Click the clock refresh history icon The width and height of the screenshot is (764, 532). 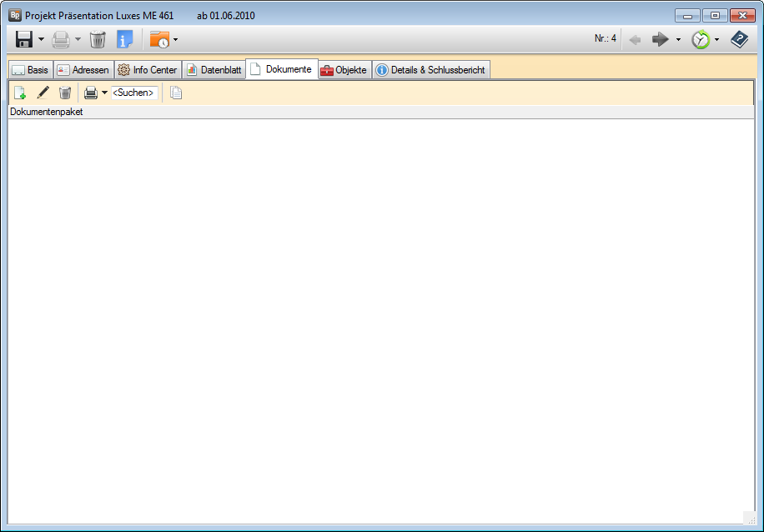701,39
